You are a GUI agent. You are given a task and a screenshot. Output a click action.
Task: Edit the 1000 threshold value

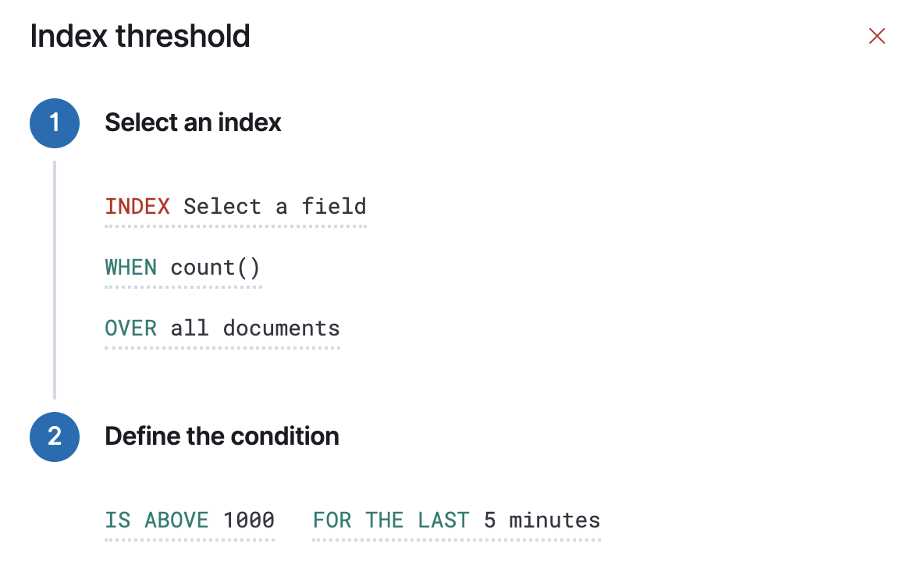[249, 520]
